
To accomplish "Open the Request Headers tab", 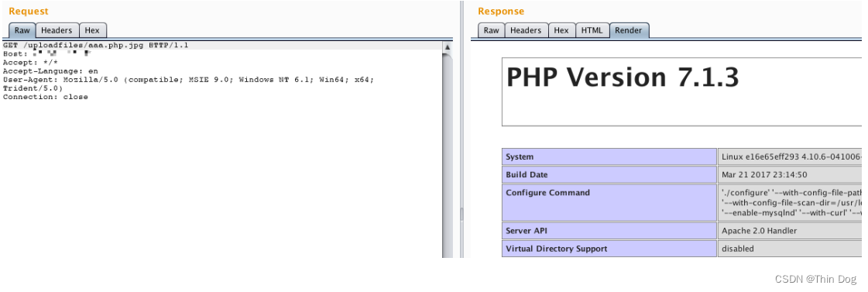I will 57,30.
